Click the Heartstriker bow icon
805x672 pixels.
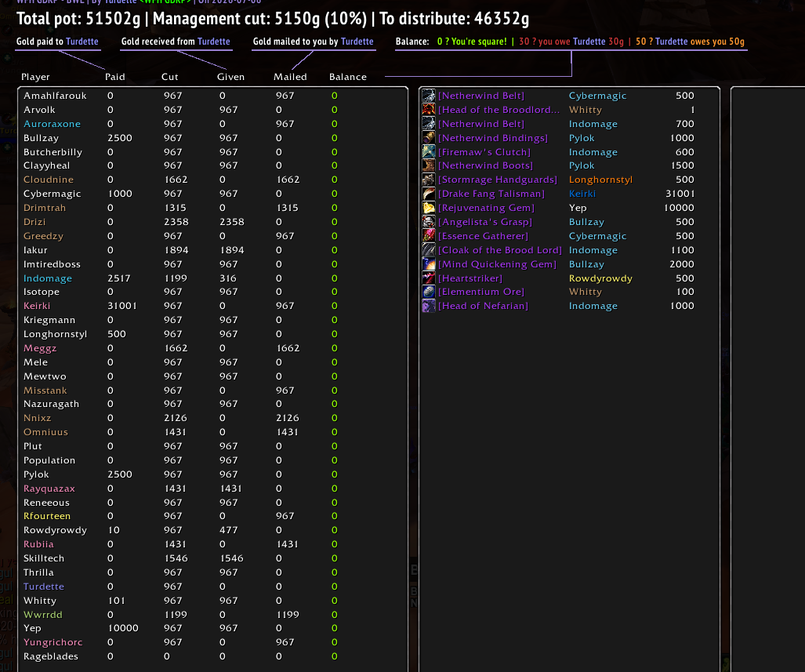(428, 278)
